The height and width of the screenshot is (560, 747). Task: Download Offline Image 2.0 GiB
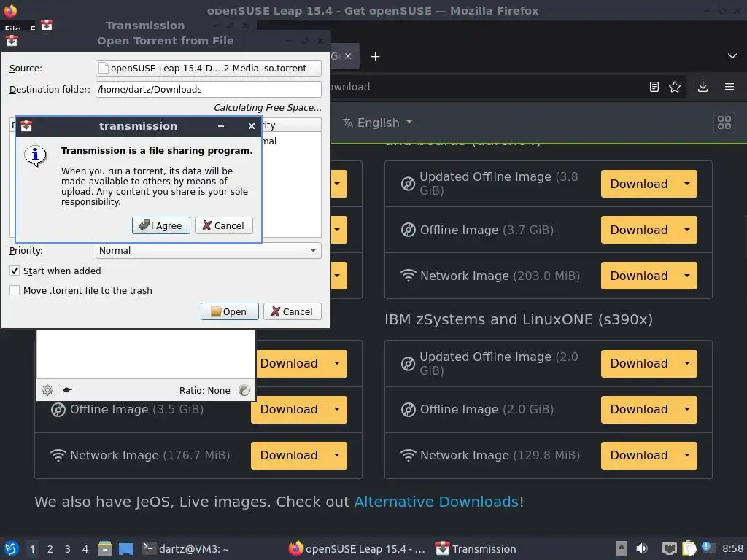point(639,409)
